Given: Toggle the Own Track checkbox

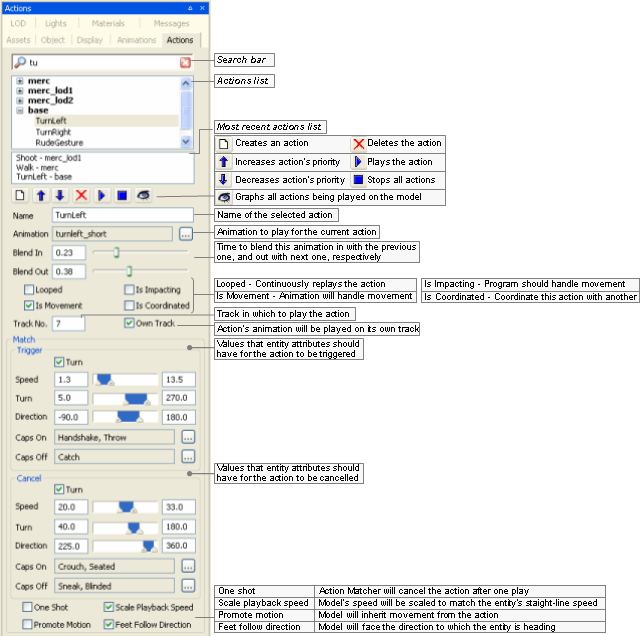Looking at the screenshot, I should coord(129,323).
